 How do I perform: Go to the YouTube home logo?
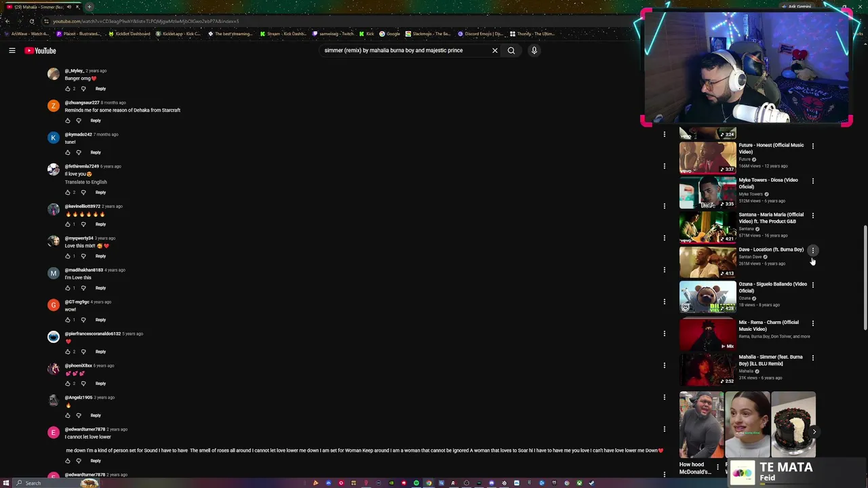pos(41,50)
